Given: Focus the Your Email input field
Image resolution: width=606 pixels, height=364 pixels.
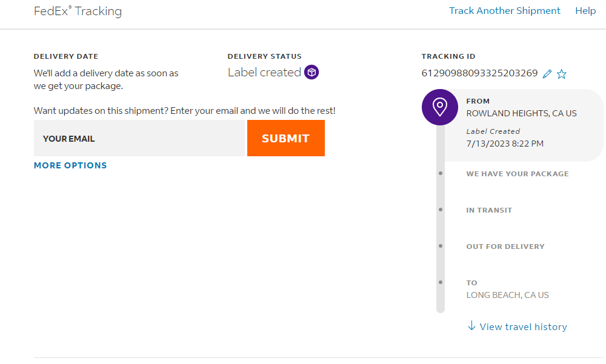Looking at the screenshot, I should (x=139, y=139).
